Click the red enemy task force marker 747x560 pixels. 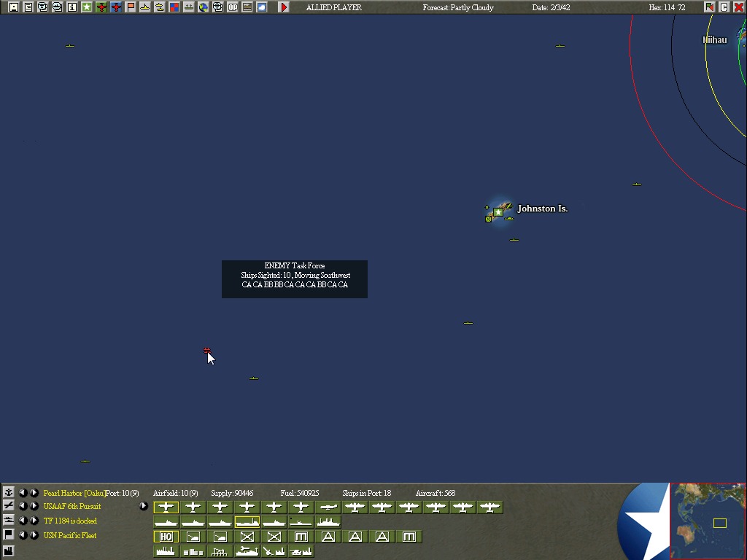(x=206, y=351)
